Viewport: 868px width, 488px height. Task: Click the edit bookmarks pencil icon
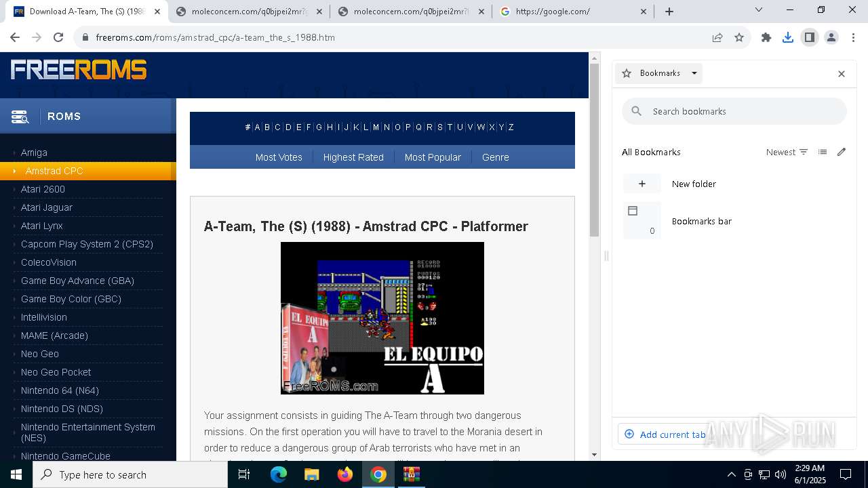pos(842,152)
